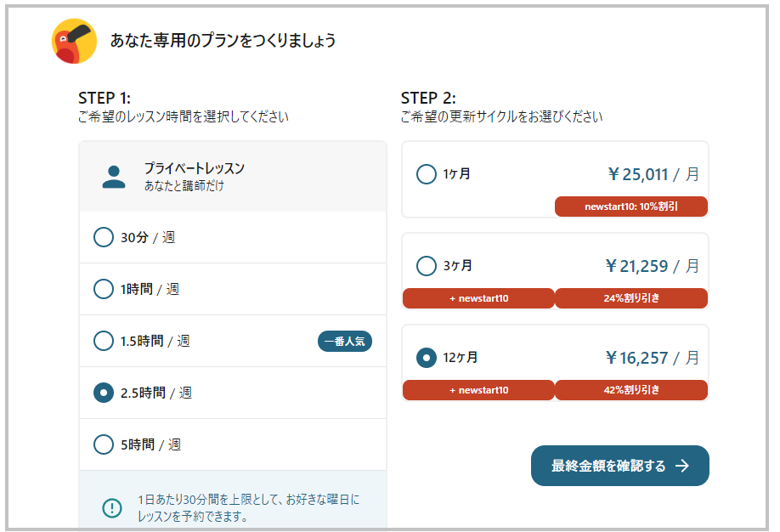Confirm final price with 最終金額を確認する

(x=619, y=466)
